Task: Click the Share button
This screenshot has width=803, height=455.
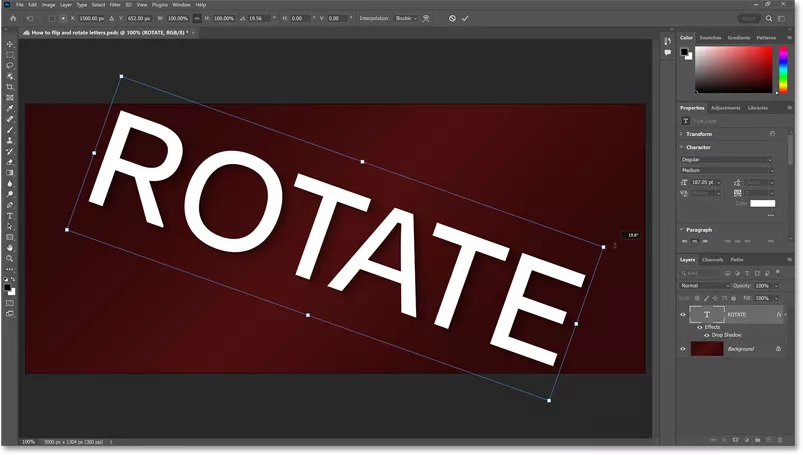Action: (749, 18)
